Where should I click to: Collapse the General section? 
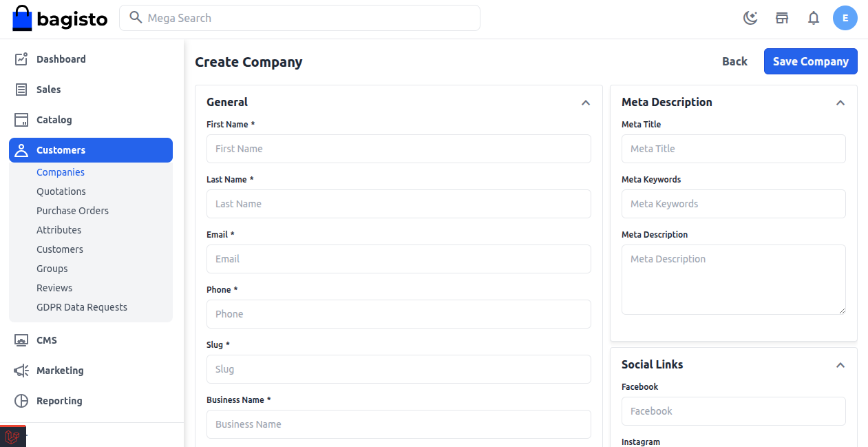(x=585, y=103)
